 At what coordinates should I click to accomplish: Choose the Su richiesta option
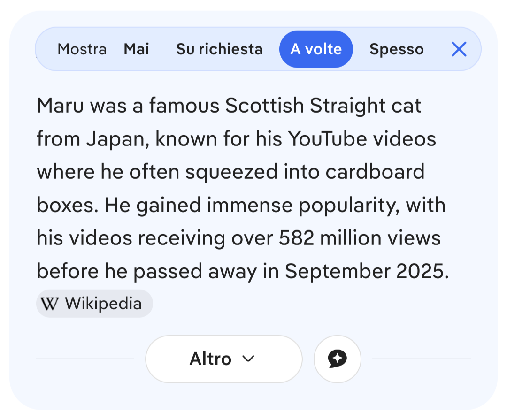[x=219, y=49]
